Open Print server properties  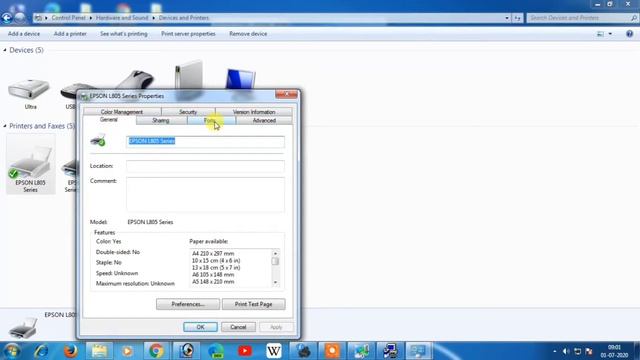pyautogui.click(x=188, y=34)
